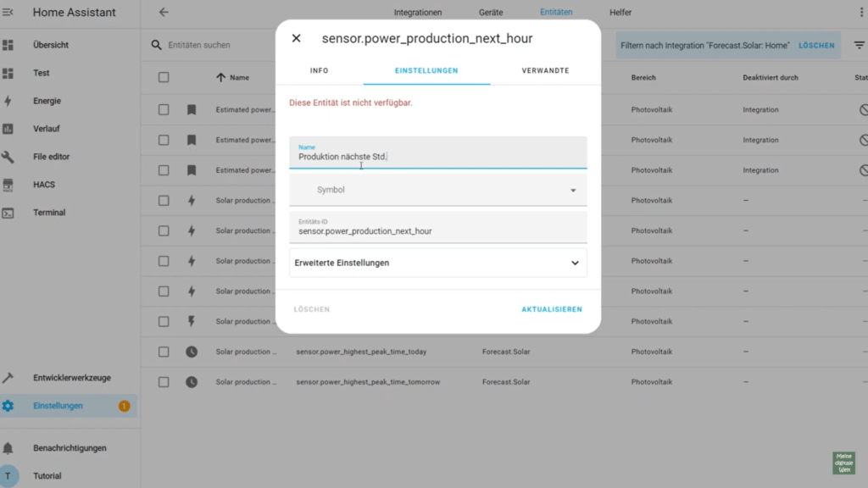Open the Energie section via lightning icon
Viewport: 868px width, 488px height.
tap(8, 101)
